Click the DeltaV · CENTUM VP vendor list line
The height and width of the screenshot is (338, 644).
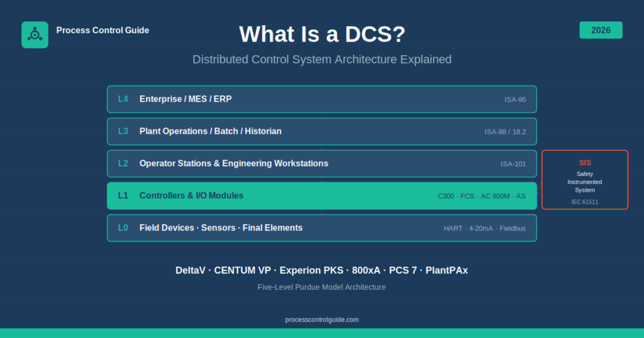click(x=321, y=270)
